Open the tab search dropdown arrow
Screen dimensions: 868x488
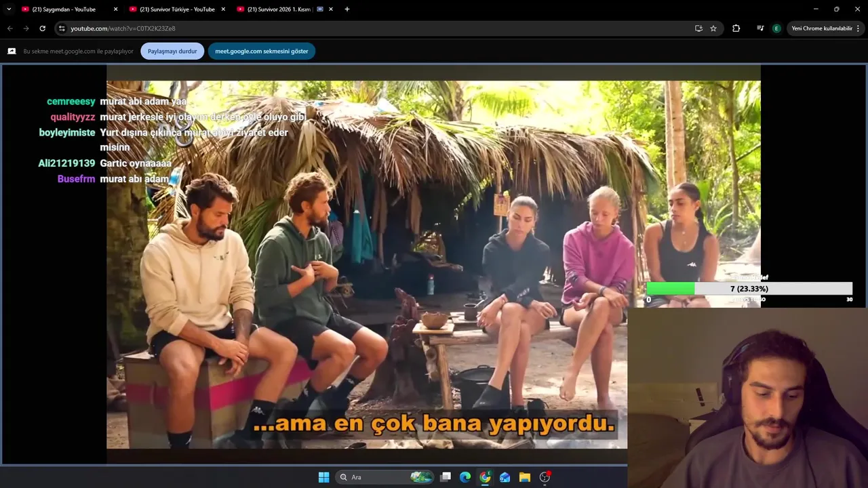coord(9,9)
